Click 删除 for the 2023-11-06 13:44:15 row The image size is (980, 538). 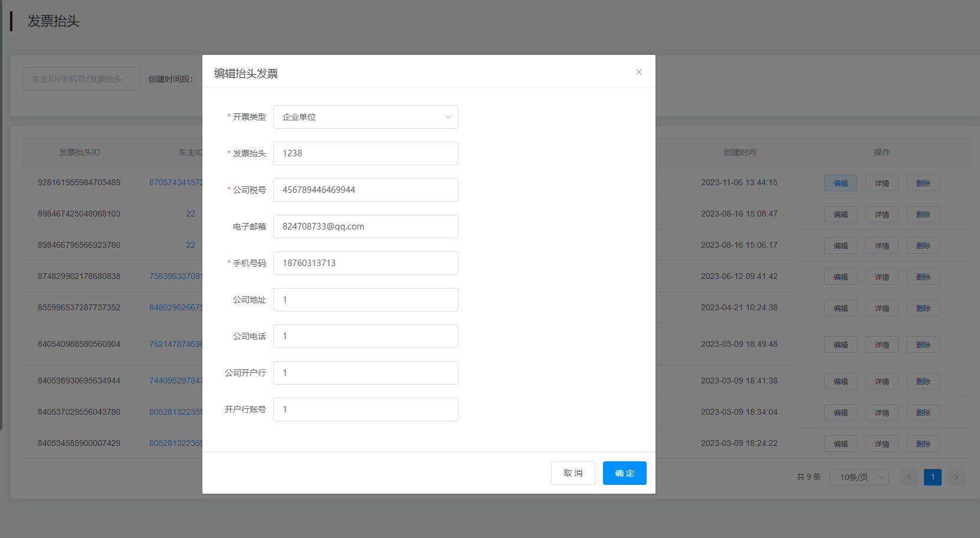point(923,183)
